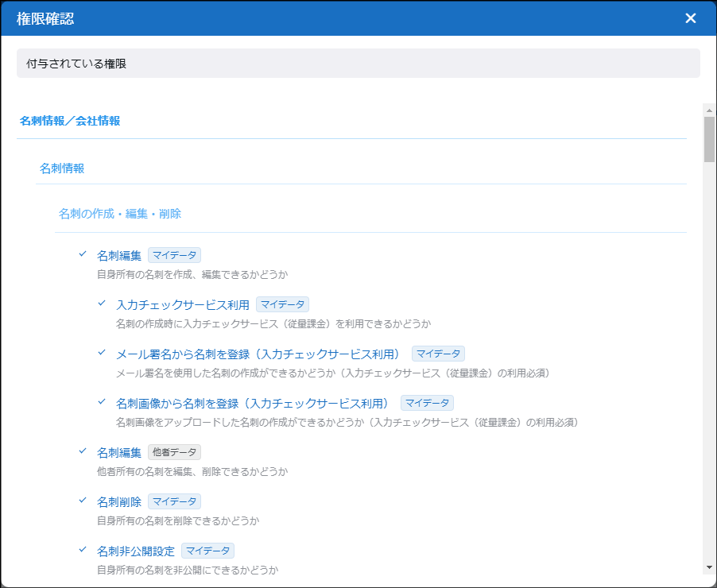Toggle the 名刺非公開設定 checkmark
717x588 pixels.
coord(83,550)
